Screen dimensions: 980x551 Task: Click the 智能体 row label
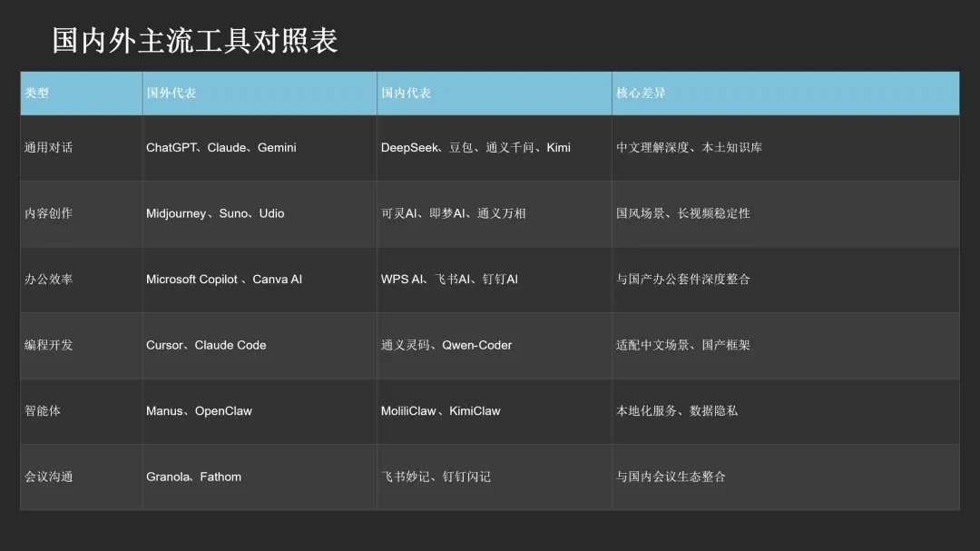point(82,411)
